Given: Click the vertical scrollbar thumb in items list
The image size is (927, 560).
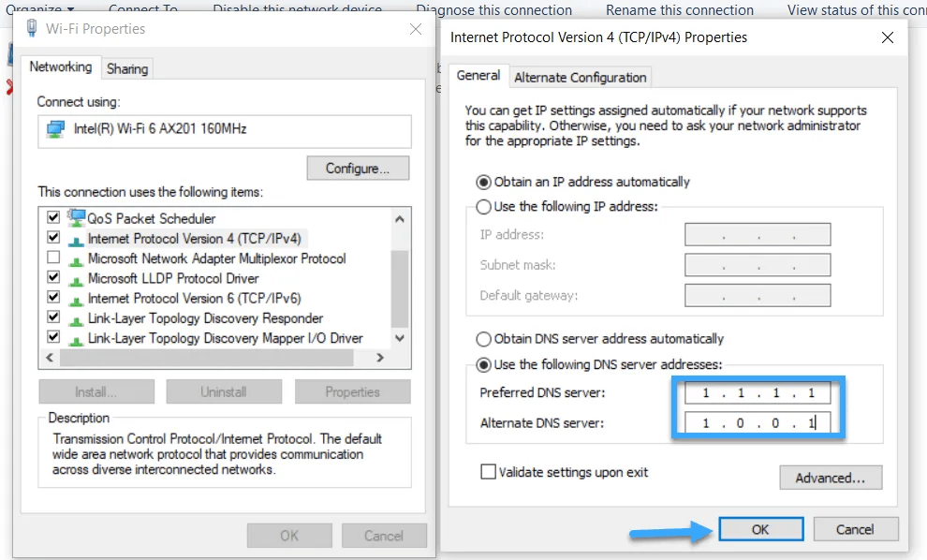Looking at the screenshot, I should pyautogui.click(x=400, y=288).
